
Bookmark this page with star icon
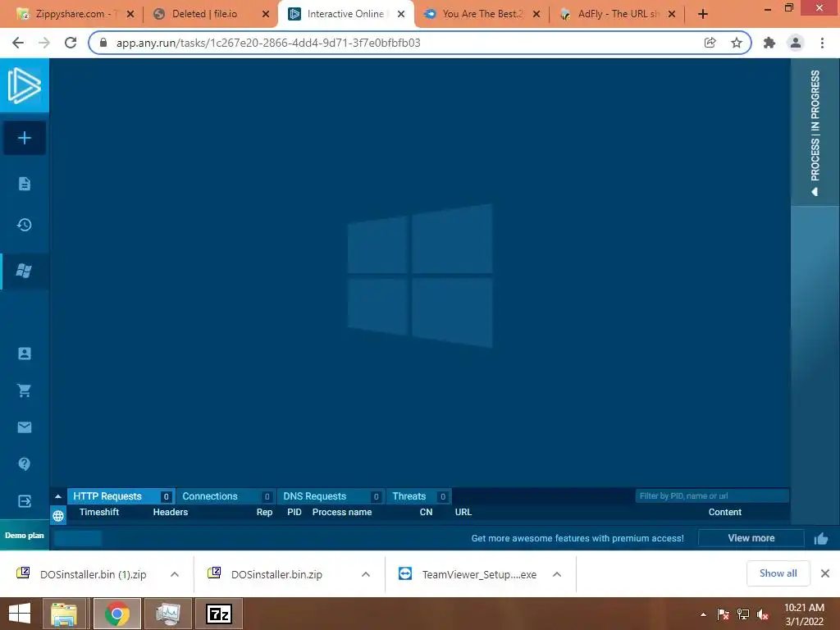pyautogui.click(x=737, y=43)
